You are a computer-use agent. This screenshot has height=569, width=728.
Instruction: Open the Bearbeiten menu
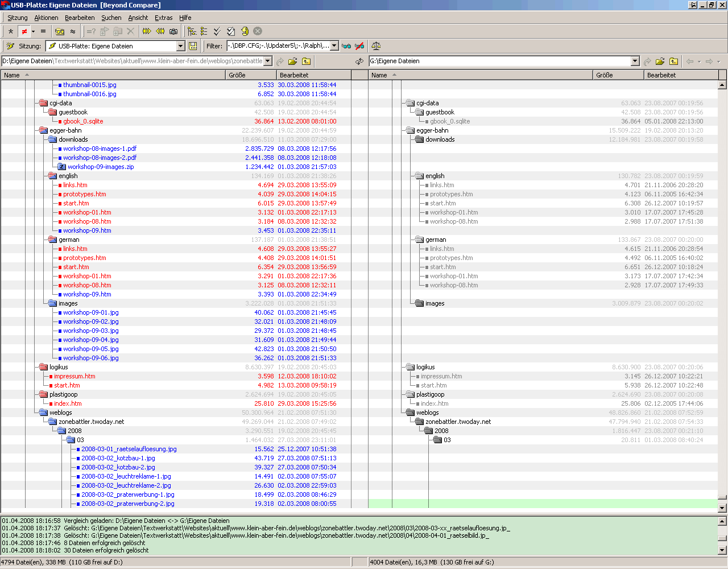point(80,18)
